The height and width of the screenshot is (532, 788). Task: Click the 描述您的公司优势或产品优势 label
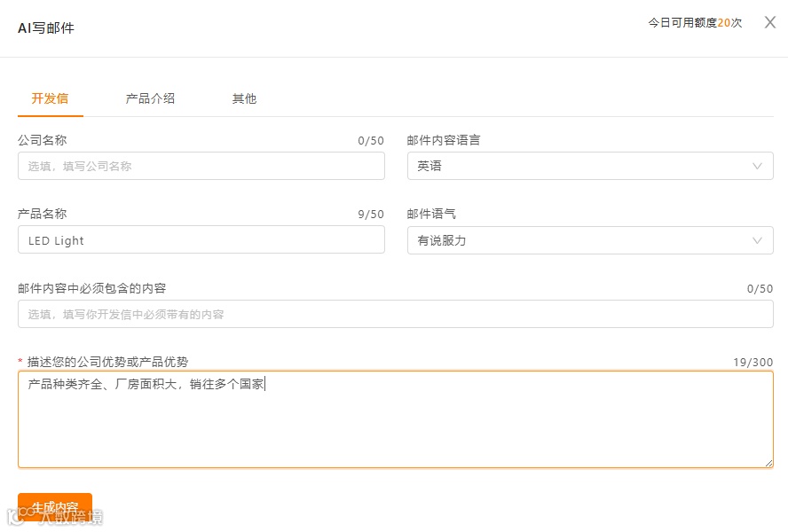[107, 362]
